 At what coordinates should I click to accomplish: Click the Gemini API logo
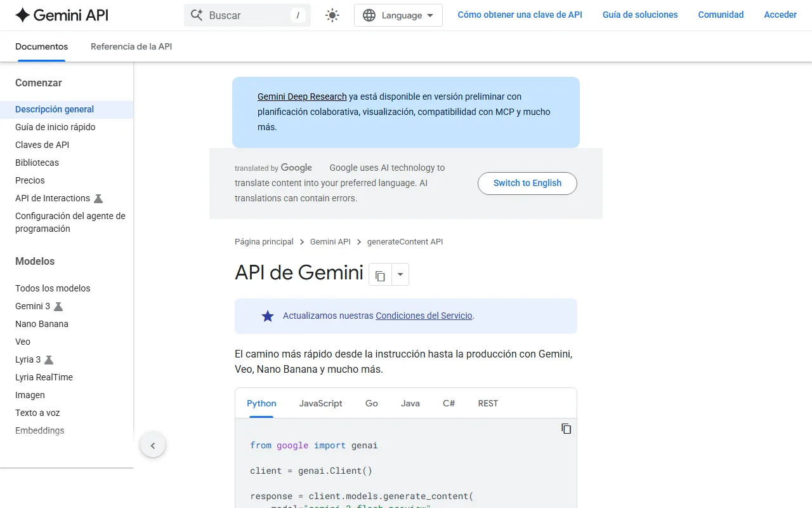[x=62, y=15]
